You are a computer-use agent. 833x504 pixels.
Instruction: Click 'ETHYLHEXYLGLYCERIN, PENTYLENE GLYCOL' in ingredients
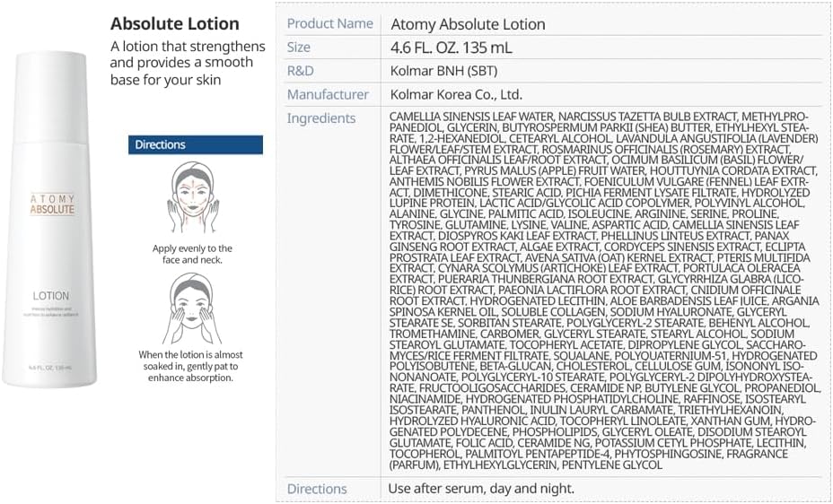(x=553, y=465)
